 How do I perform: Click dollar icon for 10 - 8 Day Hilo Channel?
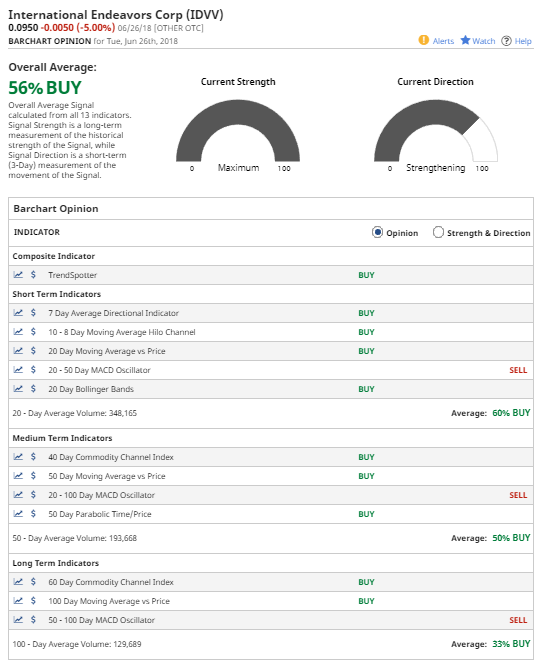click(33, 332)
